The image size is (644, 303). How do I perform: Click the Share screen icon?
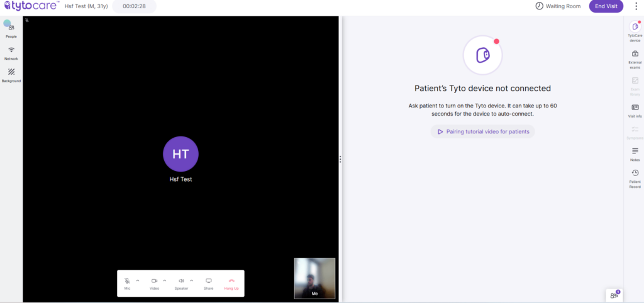point(209,282)
